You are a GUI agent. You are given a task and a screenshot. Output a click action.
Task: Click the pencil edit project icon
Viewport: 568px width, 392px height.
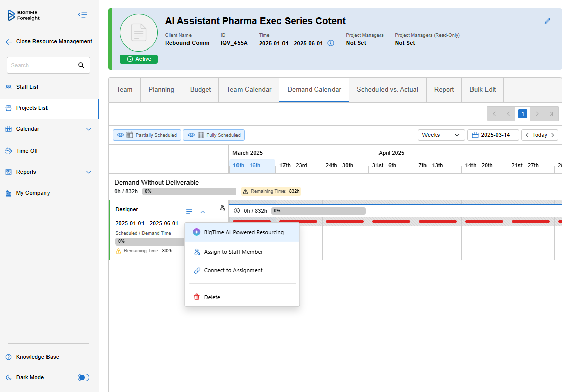[x=547, y=21]
